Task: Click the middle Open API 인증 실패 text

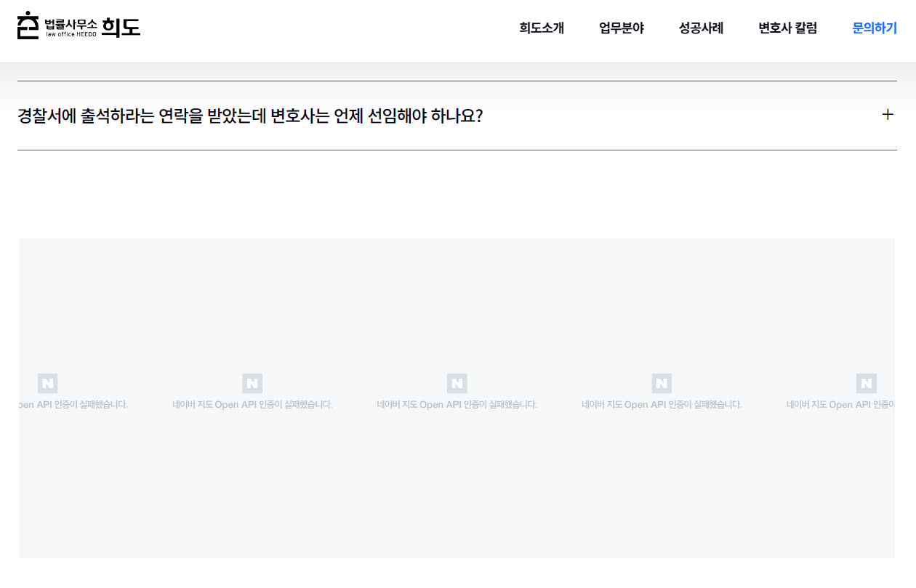Action: coord(457,403)
